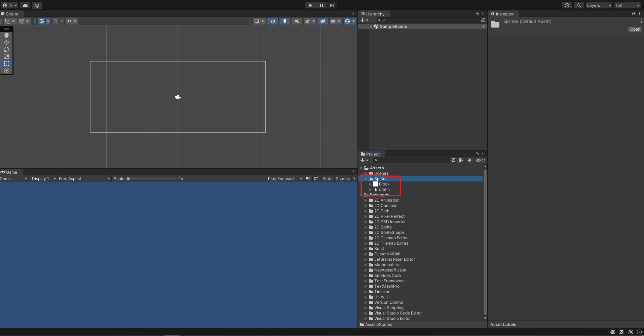This screenshot has width=644, height=336.
Task: Click the Play button
Action: tap(310, 5)
